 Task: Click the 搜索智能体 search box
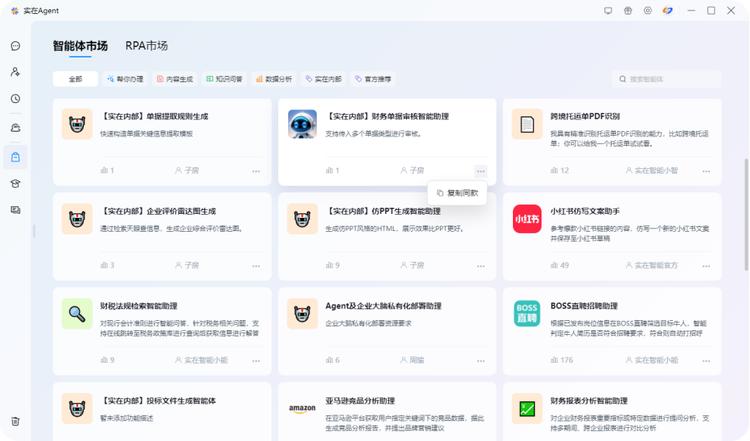point(666,78)
